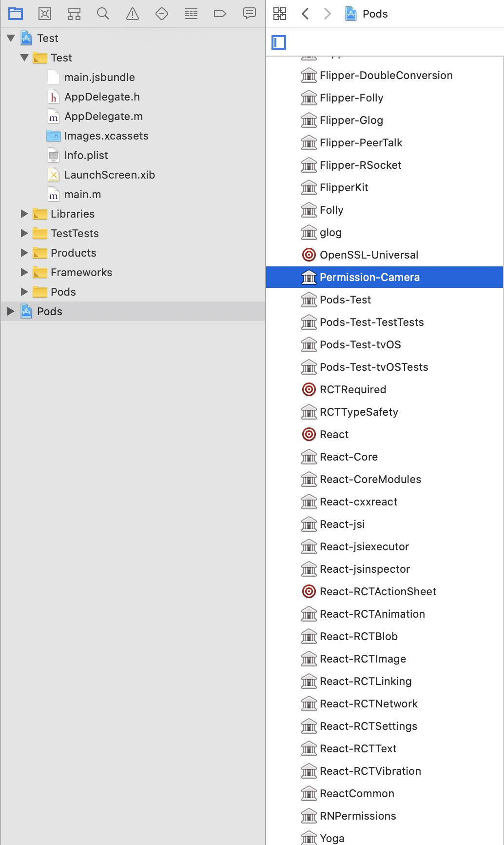
Task: Open the Breakpoint navigator
Action: tap(220, 14)
